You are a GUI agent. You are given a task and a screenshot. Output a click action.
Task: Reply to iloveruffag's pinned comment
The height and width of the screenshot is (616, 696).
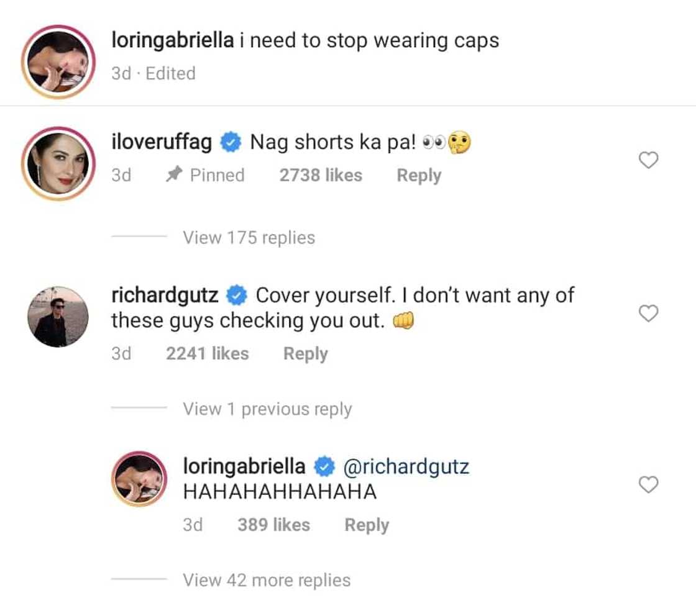click(x=419, y=176)
